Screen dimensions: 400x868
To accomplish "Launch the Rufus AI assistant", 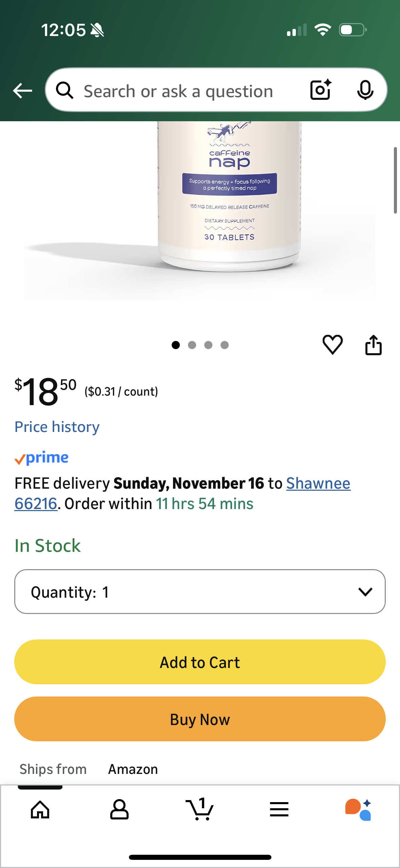I will (x=358, y=810).
